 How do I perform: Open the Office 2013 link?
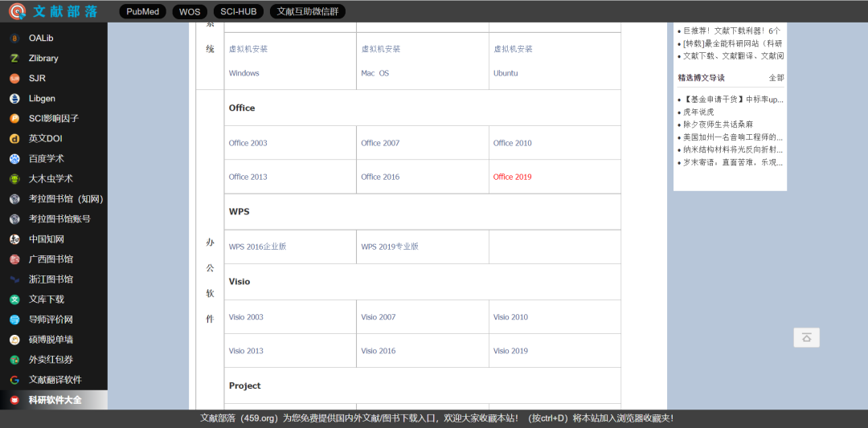point(248,177)
